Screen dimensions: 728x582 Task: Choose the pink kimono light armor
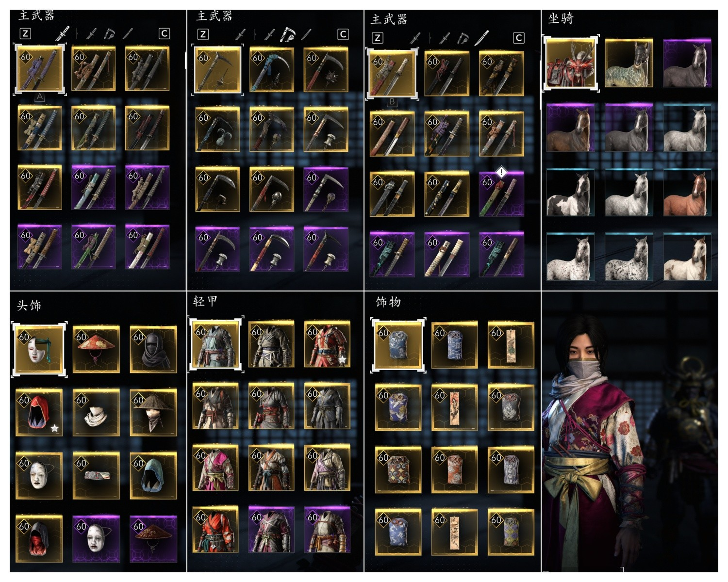click(x=215, y=468)
